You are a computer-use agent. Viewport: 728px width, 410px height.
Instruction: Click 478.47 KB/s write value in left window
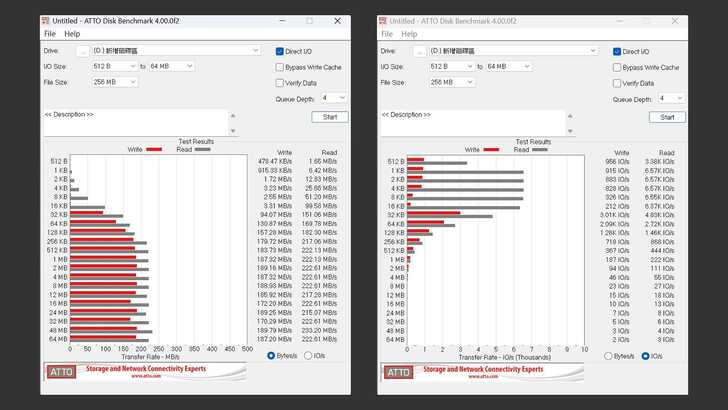[275, 161]
